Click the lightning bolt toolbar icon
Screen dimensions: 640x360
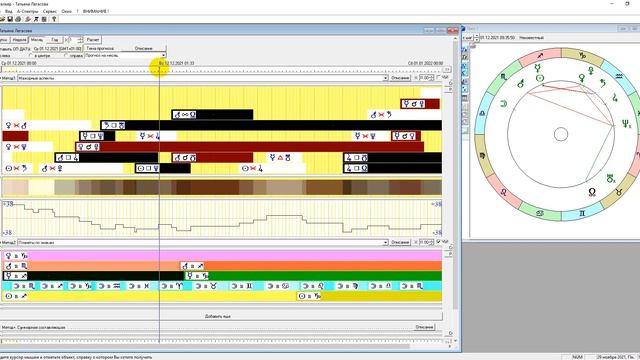28,19
